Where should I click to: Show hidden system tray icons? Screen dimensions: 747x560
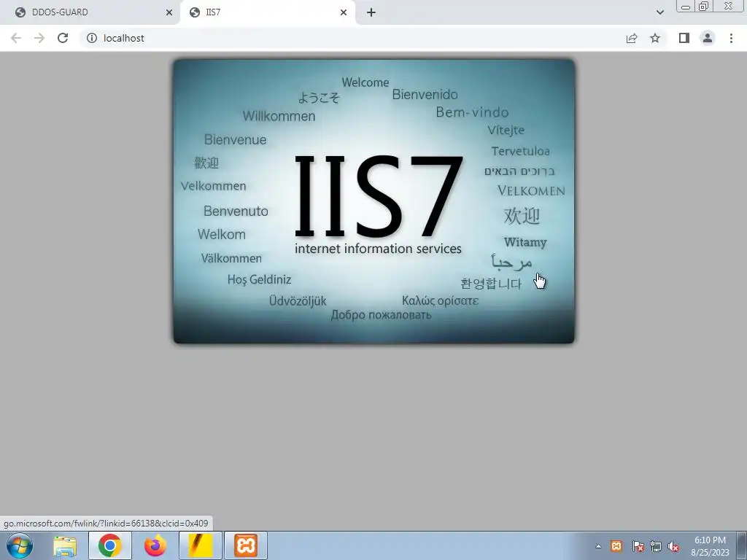click(598, 546)
